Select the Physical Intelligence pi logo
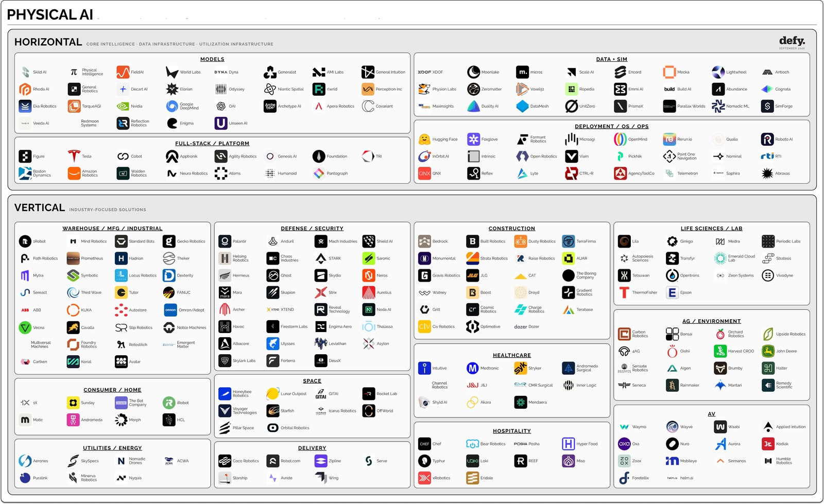 74,72
